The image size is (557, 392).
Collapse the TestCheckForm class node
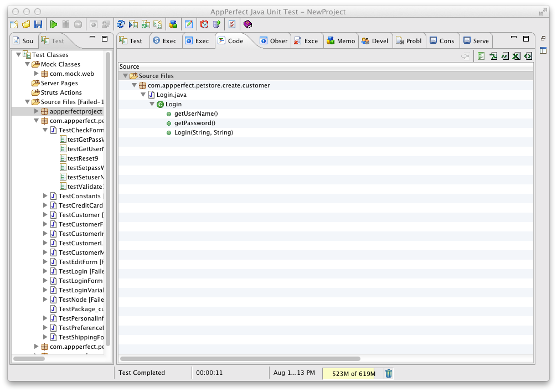click(45, 130)
